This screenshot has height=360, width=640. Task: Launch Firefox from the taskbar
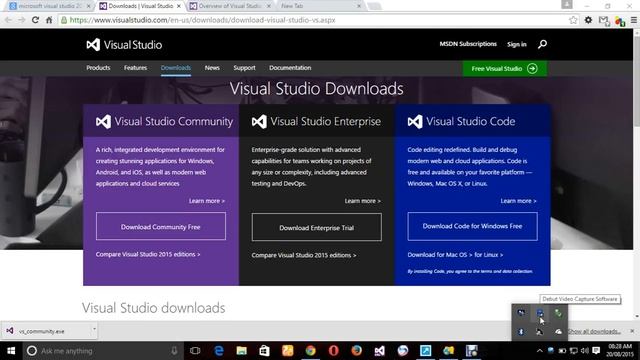356,351
